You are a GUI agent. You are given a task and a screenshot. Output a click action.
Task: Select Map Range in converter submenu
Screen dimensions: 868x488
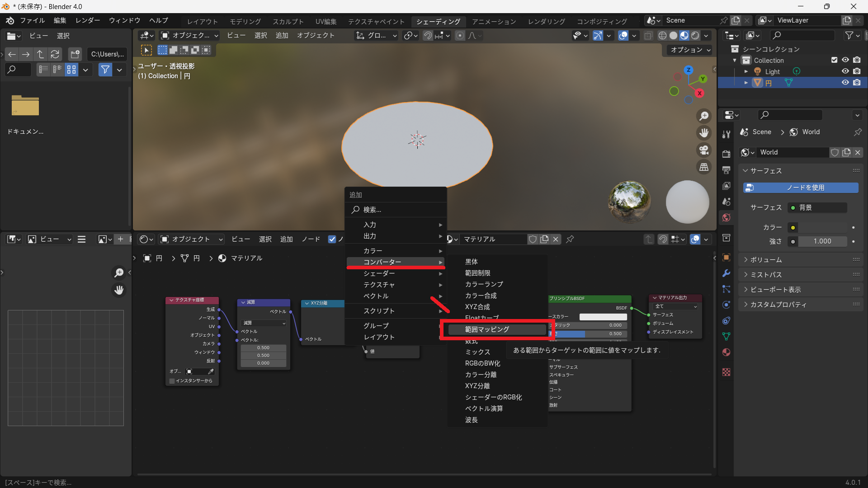click(487, 329)
